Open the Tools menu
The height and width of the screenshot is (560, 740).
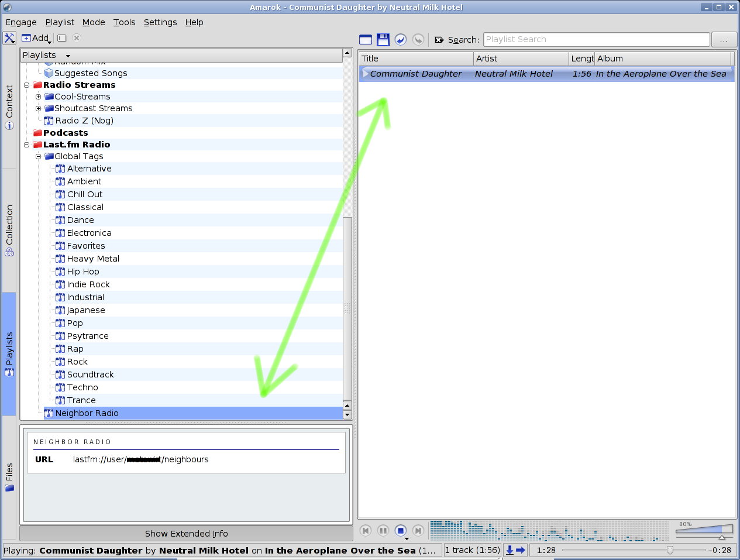click(124, 22)
